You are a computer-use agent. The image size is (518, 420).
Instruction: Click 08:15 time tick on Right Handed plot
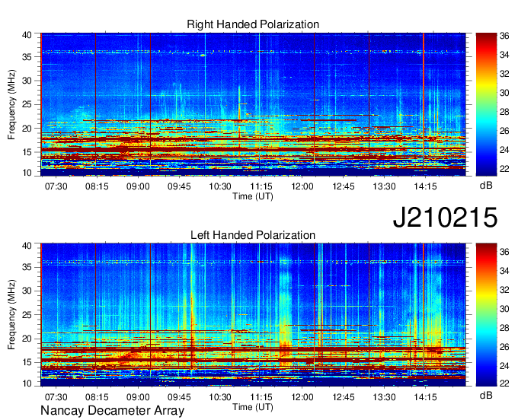coord(97,186)
